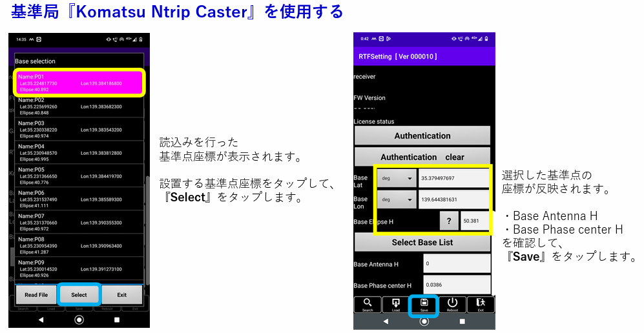The height and width of the screenshot is (333, 644).
Task: Click the Authentication clear button
Action: click(422, 157)
